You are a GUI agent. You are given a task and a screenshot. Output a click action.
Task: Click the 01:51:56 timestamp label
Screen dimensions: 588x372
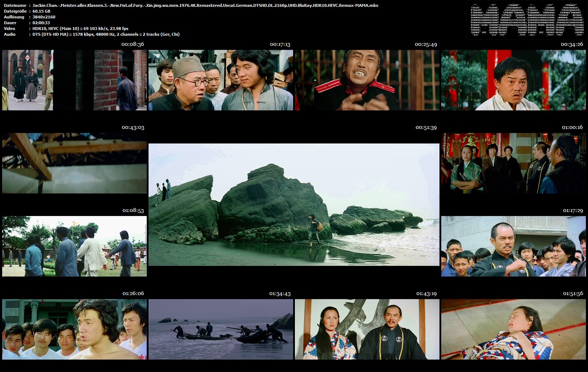[573, 294]
